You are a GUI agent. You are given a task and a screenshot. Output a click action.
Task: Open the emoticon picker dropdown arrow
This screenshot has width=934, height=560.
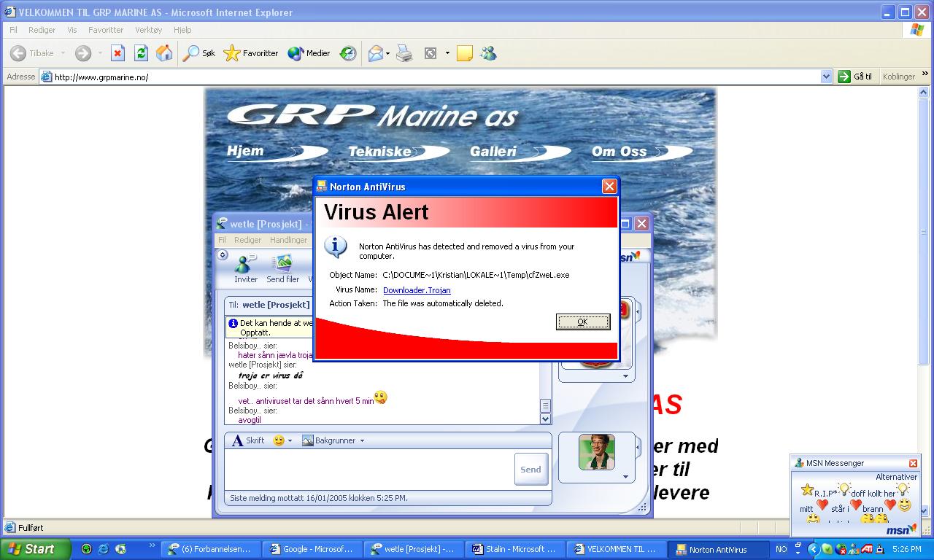pos(290,441)
